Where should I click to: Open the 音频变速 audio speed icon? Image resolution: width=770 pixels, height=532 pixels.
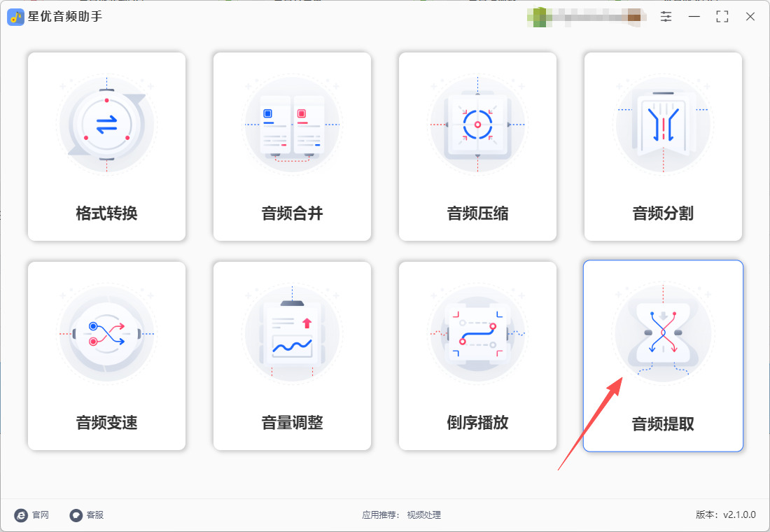(106, 333)
